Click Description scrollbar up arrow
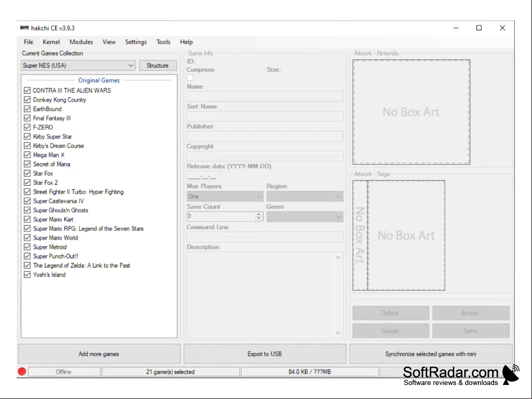532x399 pixels. pyautogui.click(x=338, y=257)
